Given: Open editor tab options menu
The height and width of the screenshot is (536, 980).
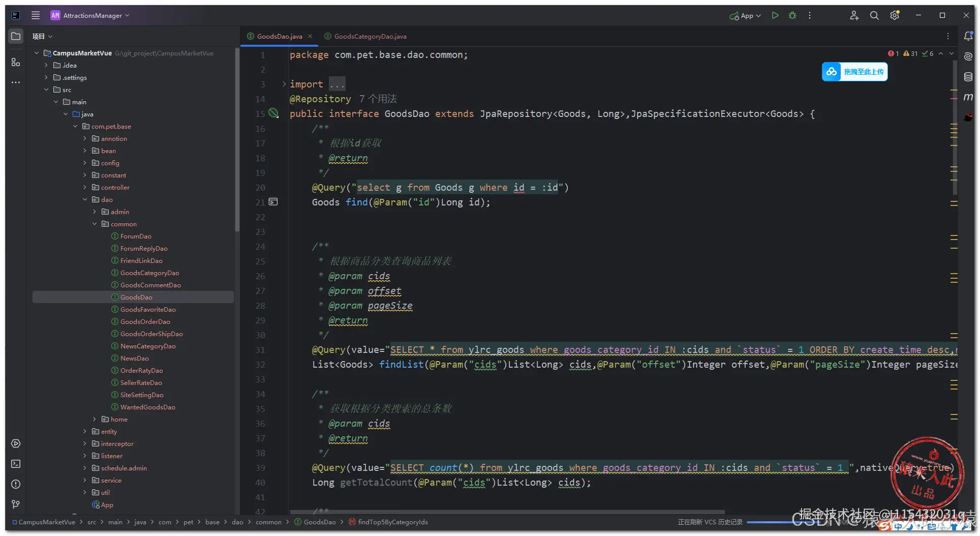Looking at the screenshot, I should tap(948, 36).
